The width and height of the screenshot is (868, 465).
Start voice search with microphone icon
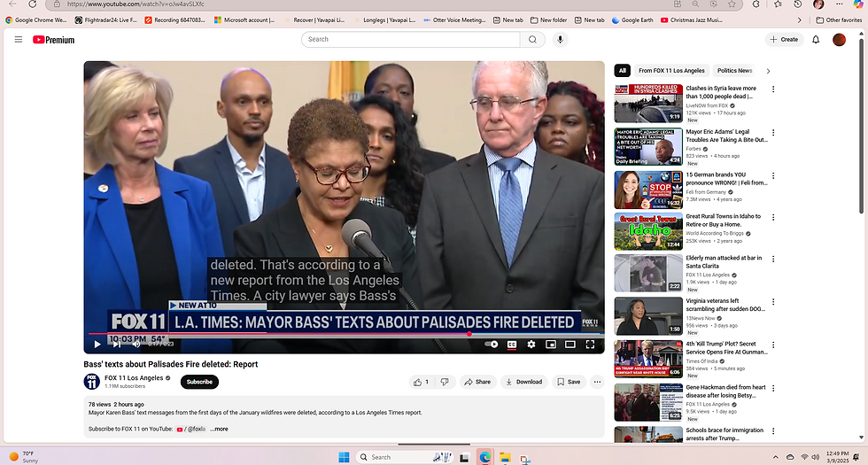560,39
